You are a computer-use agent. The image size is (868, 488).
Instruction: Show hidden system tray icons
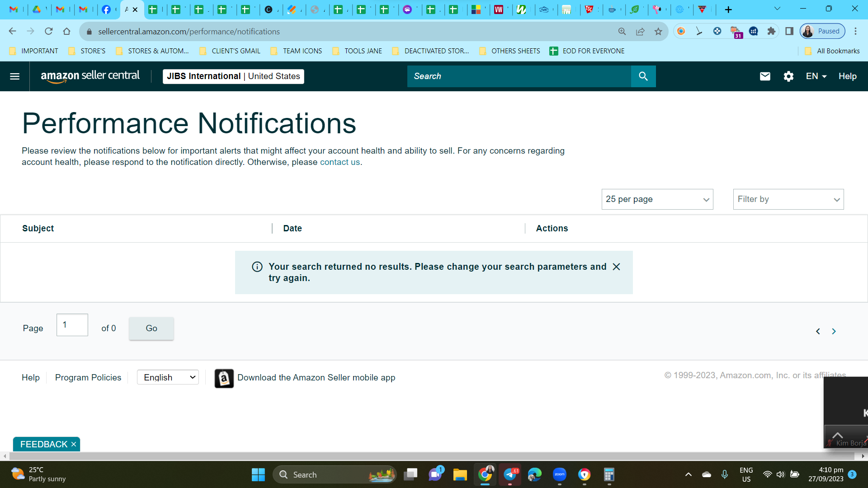click(x=688, y=474)
